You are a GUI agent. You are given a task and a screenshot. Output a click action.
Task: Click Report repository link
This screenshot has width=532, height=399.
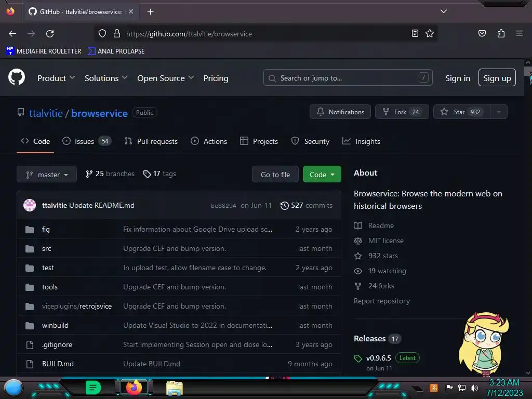point(382,301)
